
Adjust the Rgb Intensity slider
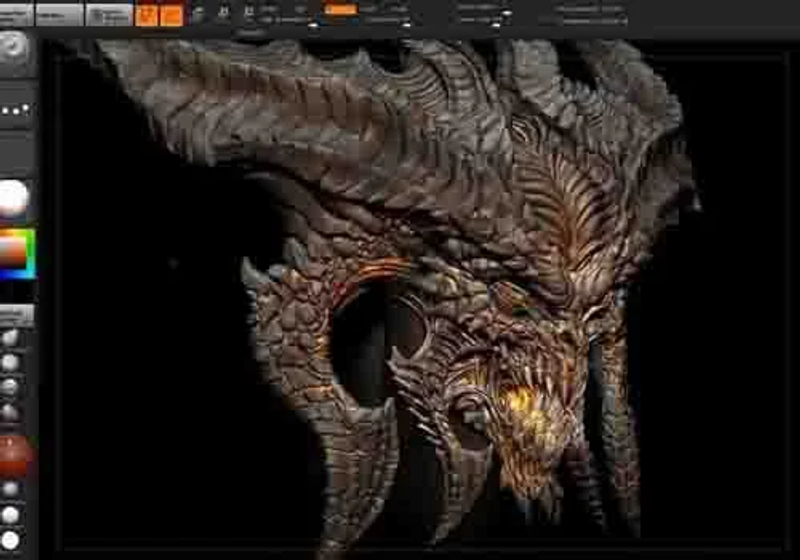click(x=289, y=20)
